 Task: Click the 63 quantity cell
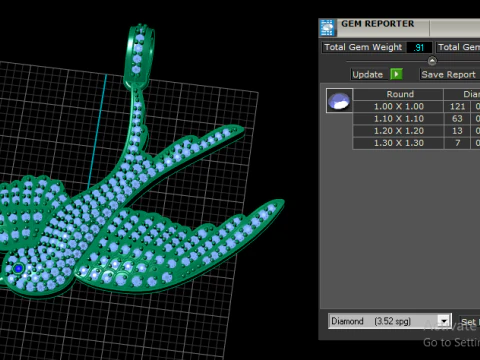click(457, 119)
